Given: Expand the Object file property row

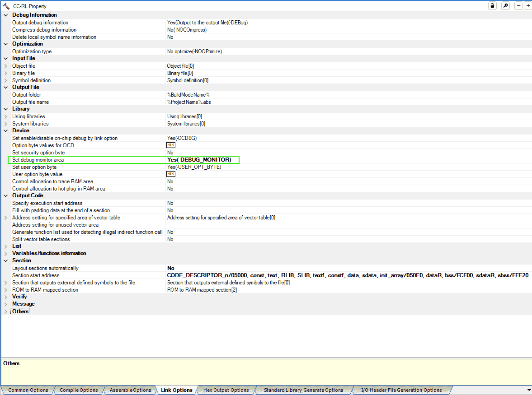Looking at the screenshot, I should pyautogui.click(x=6, y=66).
